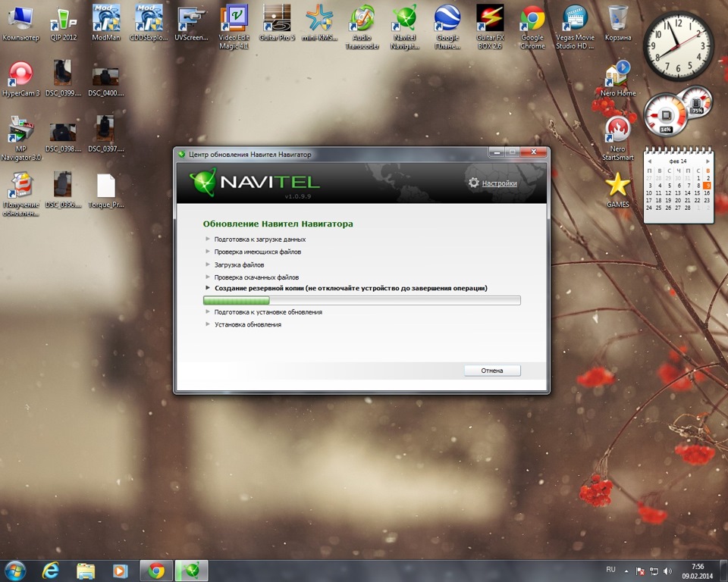Viewport: 728px width, 582px height.
Task: Open the Action Center flag icon in tray
Action: [640, 571]
